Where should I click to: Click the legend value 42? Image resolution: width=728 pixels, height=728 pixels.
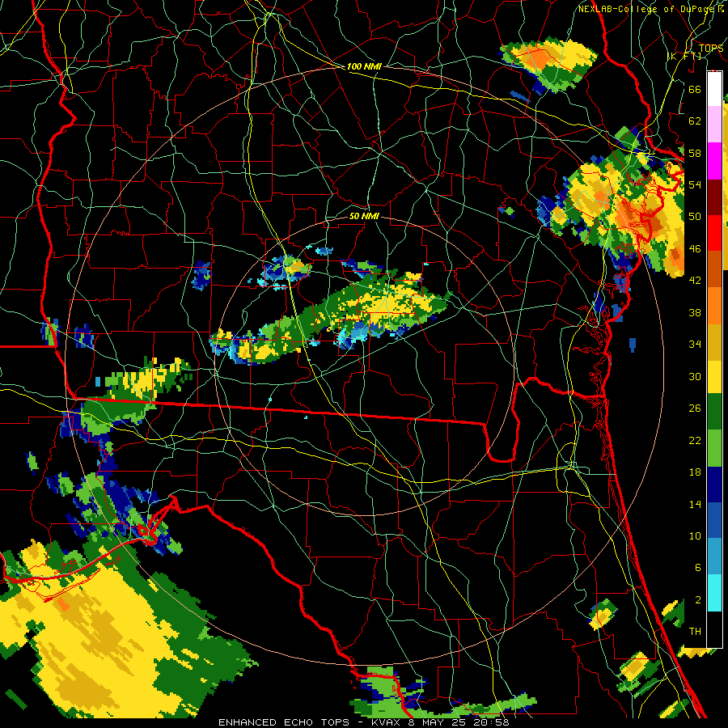tap(695, 281)
